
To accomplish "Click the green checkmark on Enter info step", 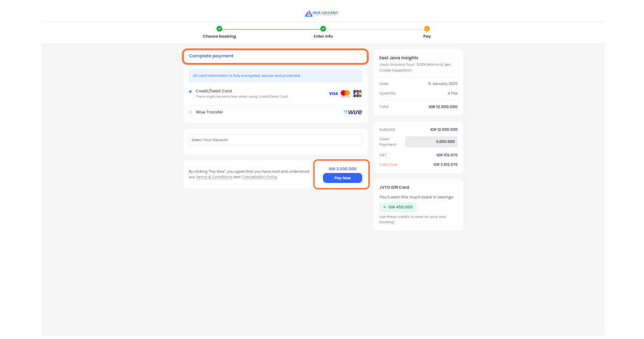I will pyautogui.click(x=323, y=28).
